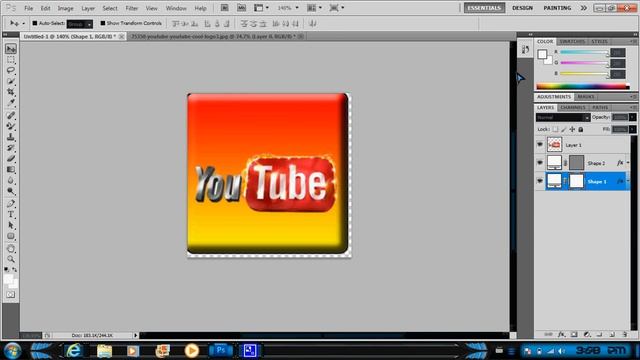Viewport: 640px width, 360px height.
Task: Toggle Lock image pixels brush icon
Action: pos(564,129)
